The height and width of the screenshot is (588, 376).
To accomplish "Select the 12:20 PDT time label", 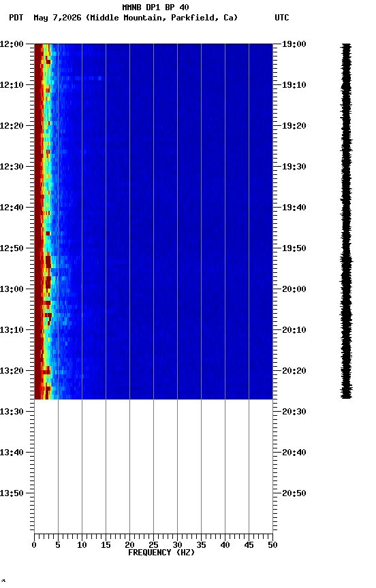I will 12,126.
